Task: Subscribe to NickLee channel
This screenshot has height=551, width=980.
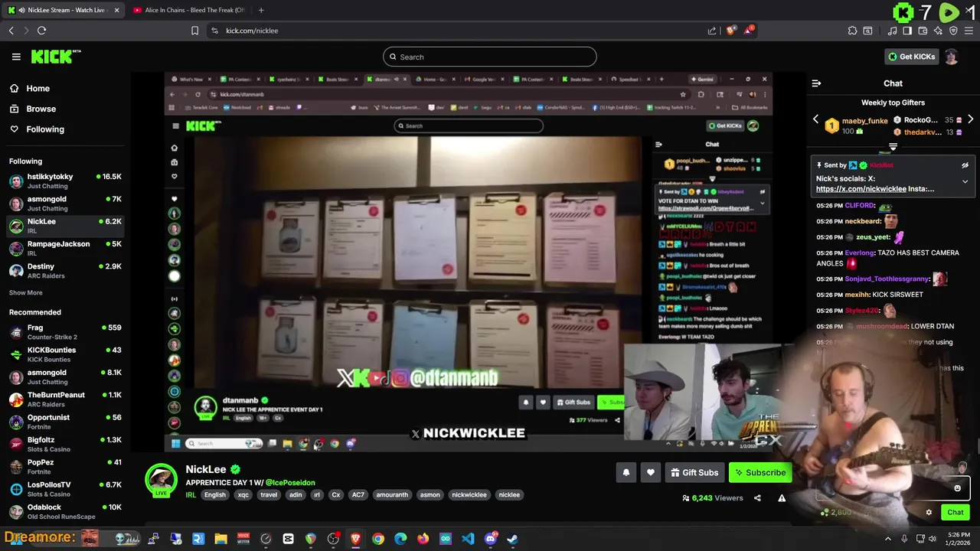Action: coord(760,472)
